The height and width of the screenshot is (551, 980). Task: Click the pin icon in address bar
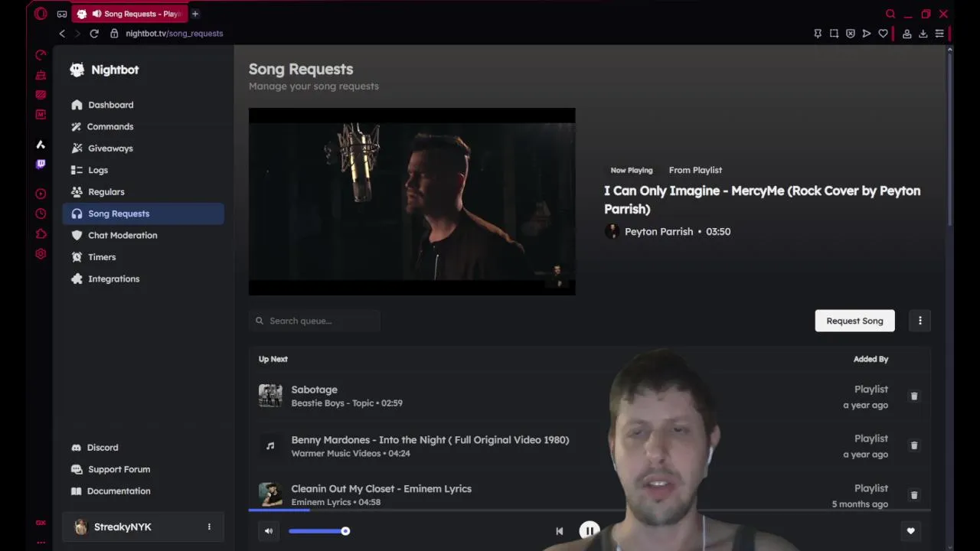pyautogui.click(x=818, y=34)
